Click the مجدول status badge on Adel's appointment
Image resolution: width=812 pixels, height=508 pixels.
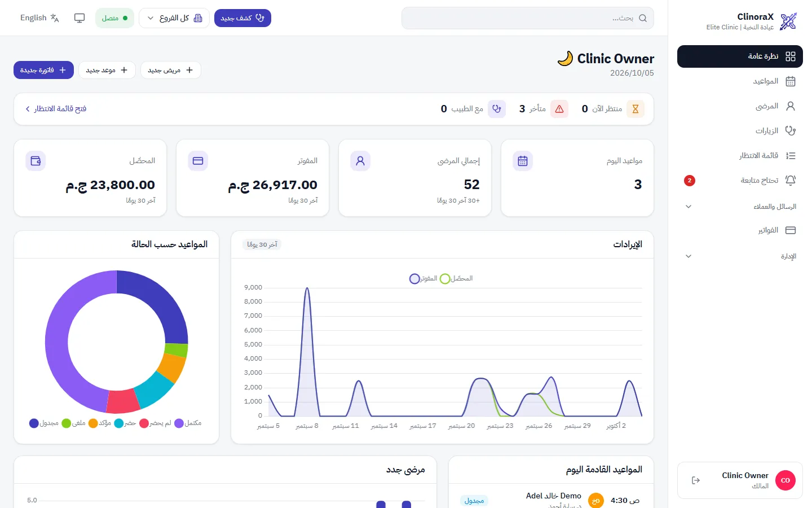pos(474,501)
